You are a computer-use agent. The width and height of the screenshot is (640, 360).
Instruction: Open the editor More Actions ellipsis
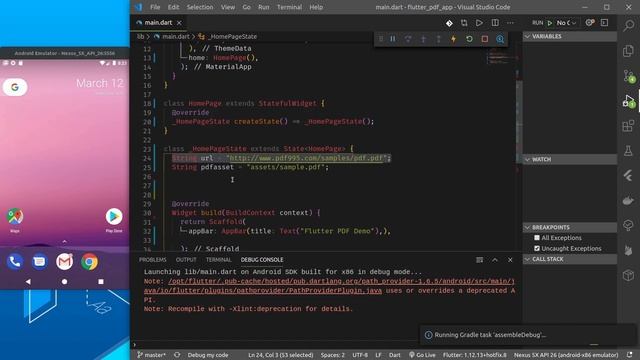click(x=510, y=23)
